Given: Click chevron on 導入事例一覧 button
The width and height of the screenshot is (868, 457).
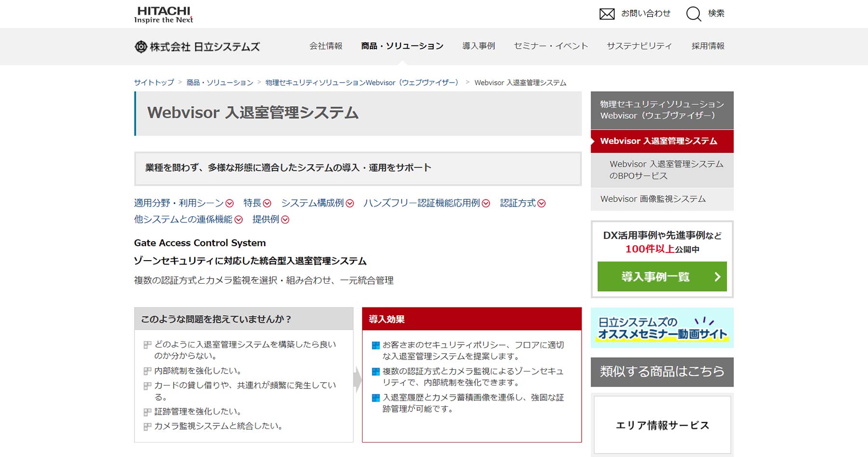Looking at the screenshot, I should click(718, 277).
